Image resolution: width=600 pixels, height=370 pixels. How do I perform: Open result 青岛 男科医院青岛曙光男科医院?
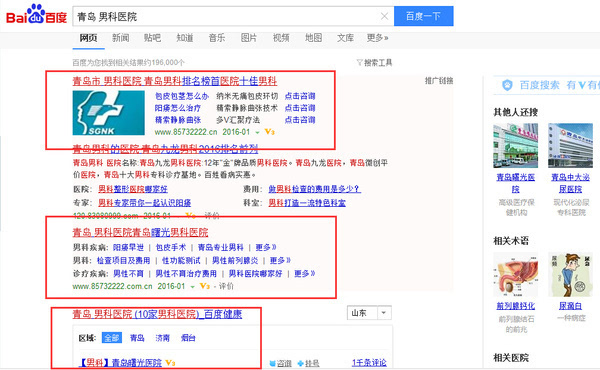140,232
